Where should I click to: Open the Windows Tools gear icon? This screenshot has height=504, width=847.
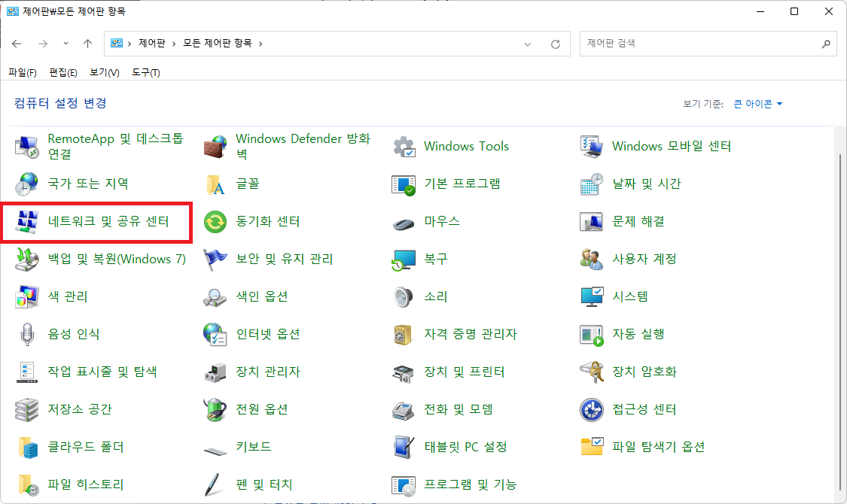[x=404, y=146]
